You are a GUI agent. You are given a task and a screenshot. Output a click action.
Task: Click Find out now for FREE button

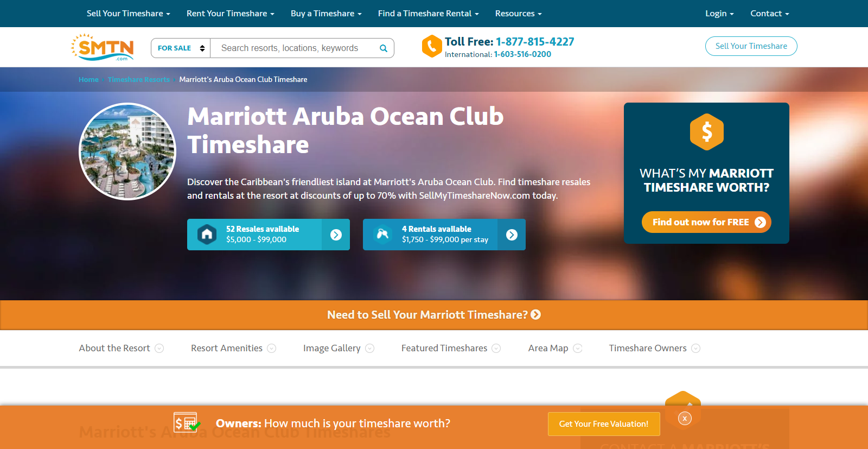point(706,222)
